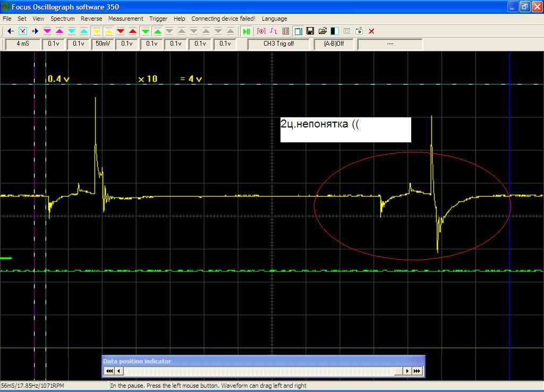The image size is (544, 392).
Task: Click the green down triangle icon
Action: tap(146, 31)
